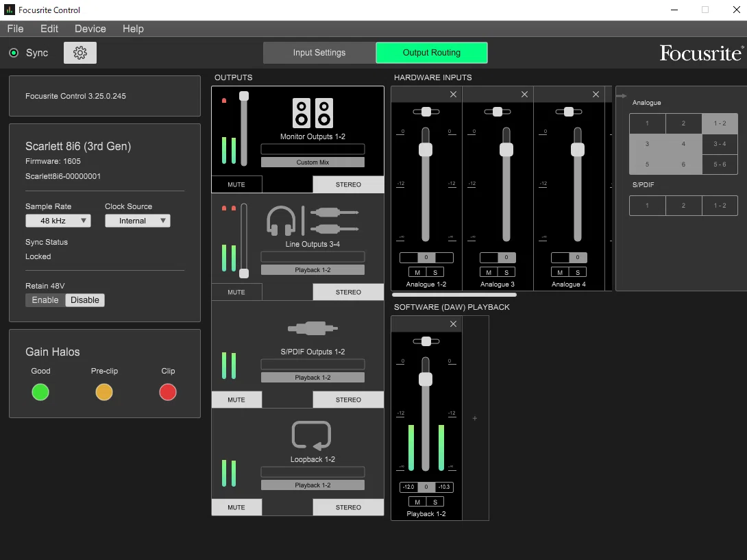This screenshot has width=747, height=560.
Task: Click the Monitor Outputs speakers icon
Action: click(313, 113)
